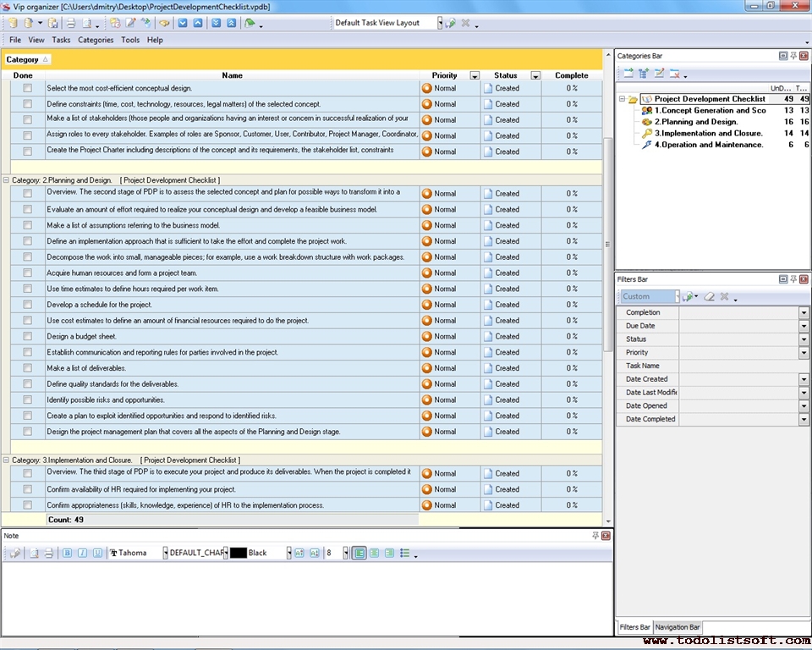Click the Bold button in Note toolbar
The height and width of the screenshot is (650, 812).
68,553
